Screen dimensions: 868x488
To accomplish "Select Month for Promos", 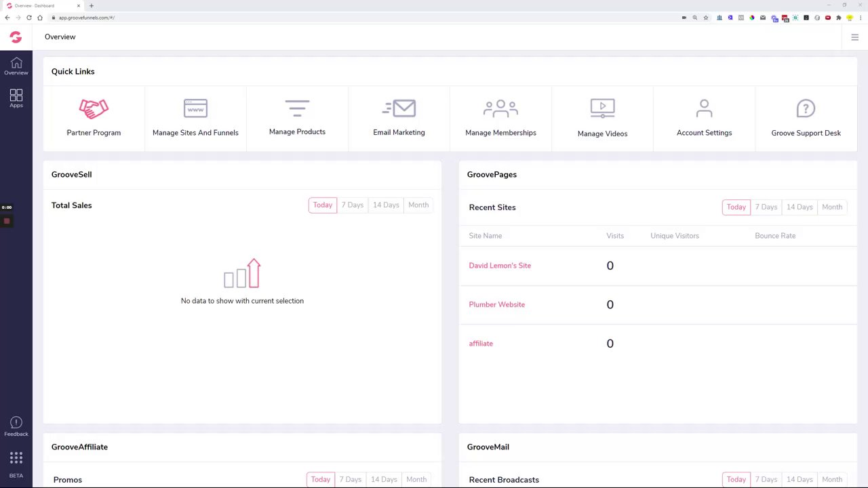I will 416,479.
